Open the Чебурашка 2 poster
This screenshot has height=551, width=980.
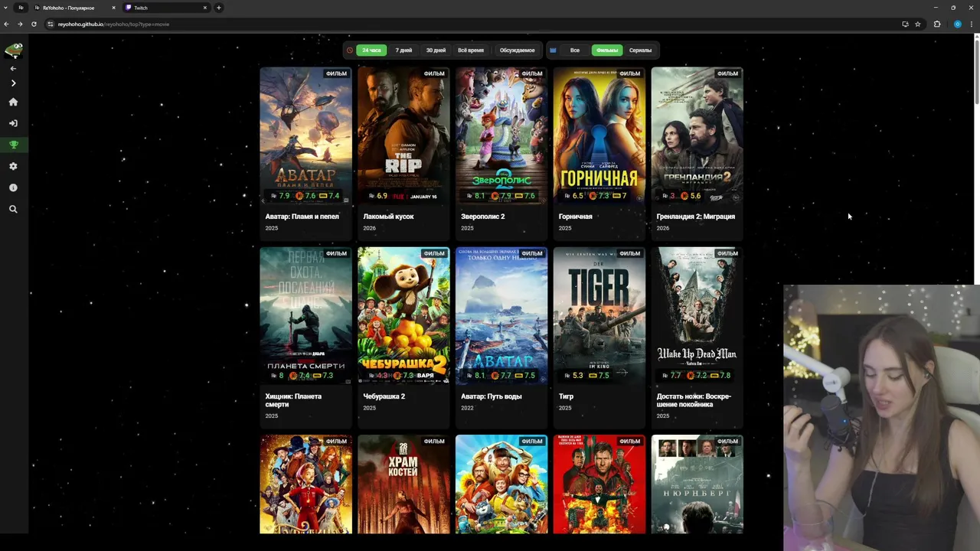tap(403, 315)
